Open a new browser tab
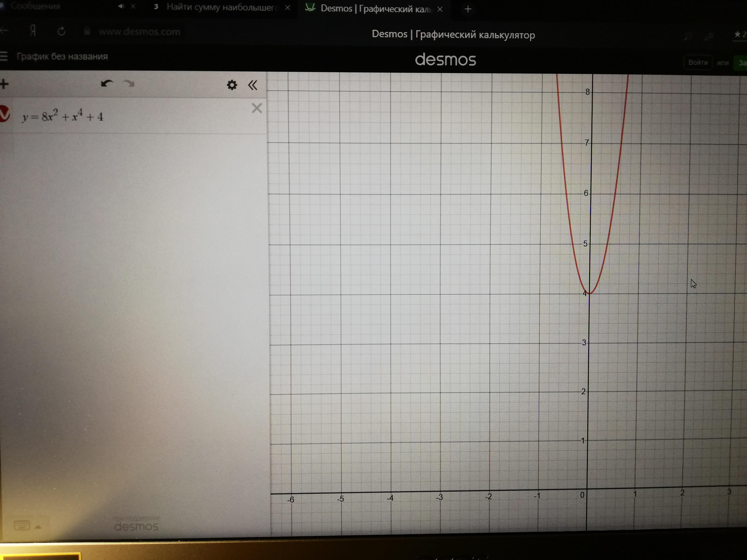This screenshot has height=560, width=747. [468, 9]
